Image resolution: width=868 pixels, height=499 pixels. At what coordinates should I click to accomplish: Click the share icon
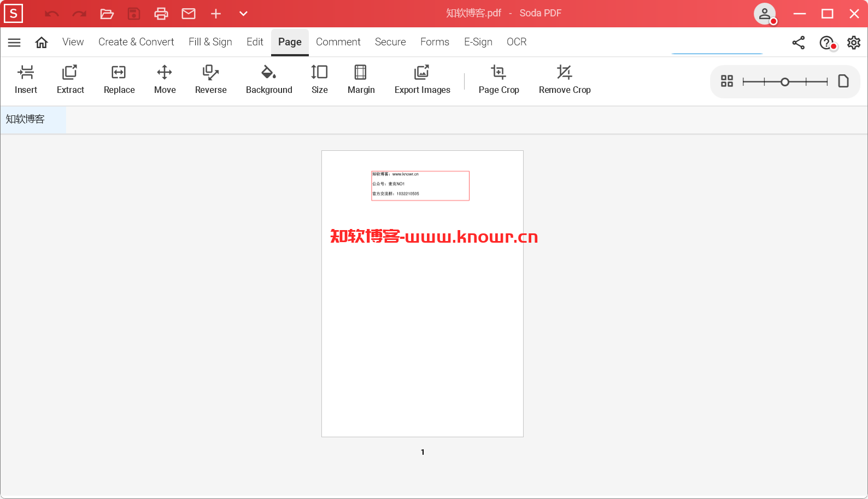[799, 43]
